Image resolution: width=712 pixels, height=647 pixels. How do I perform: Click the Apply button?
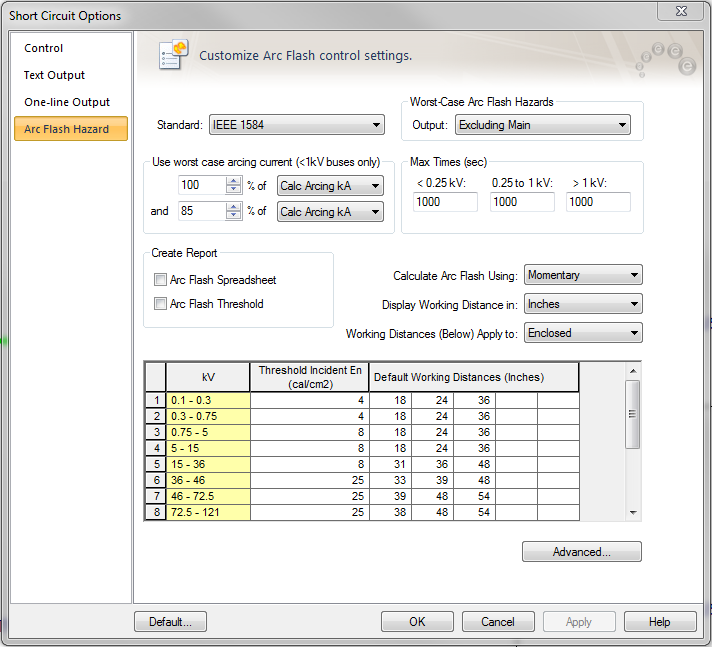pos(579,622)
